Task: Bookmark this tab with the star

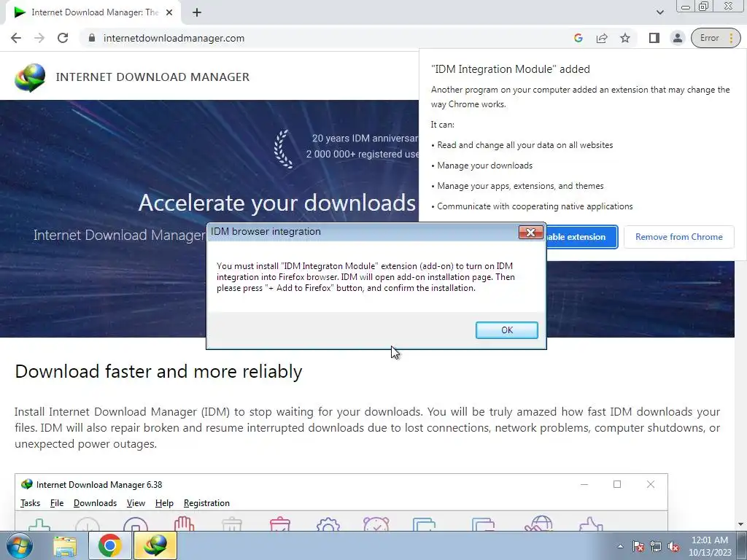Action: coord(625,38)
